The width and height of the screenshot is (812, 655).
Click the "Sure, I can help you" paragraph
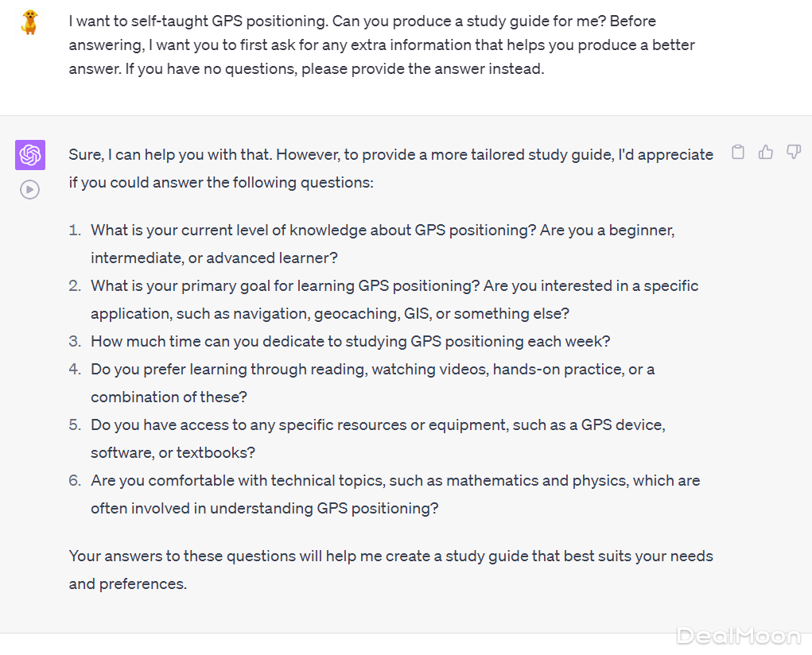coord(390,169)
